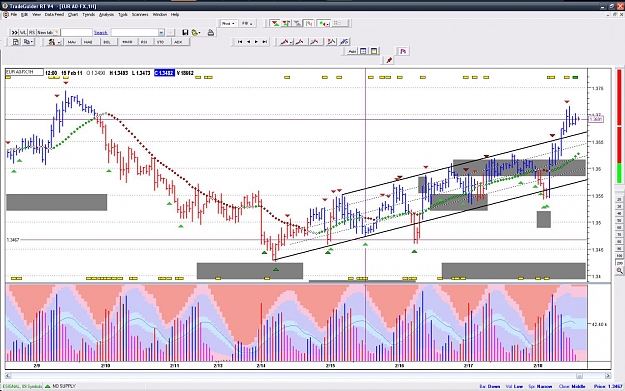Image resolution: width=625 pixels, height=391 pixels.
Task: Click the save floppy disk icon
Action: pyautogui.click(x=185, y=32)
